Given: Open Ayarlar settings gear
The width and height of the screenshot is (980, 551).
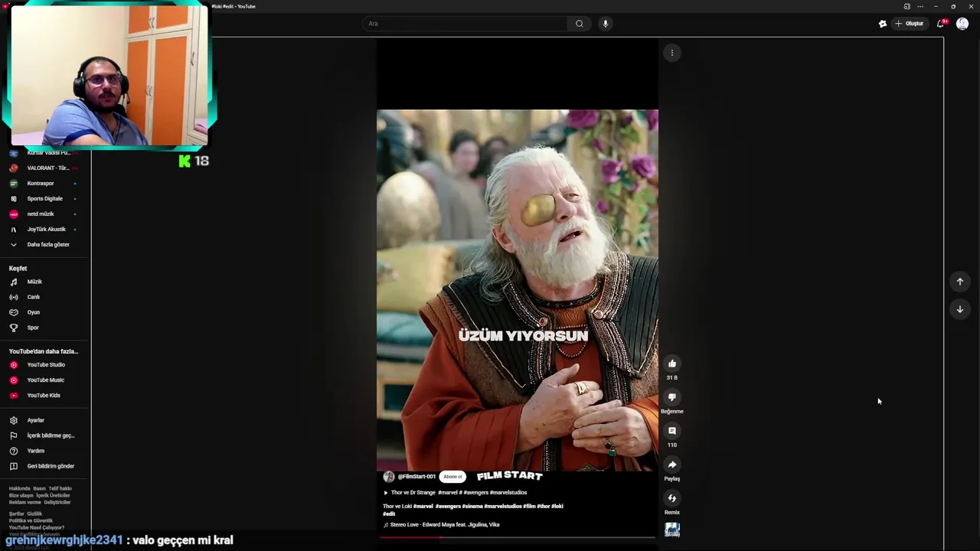Looking at the screenshot, I should pyautogui.click(x=45, y=420).
